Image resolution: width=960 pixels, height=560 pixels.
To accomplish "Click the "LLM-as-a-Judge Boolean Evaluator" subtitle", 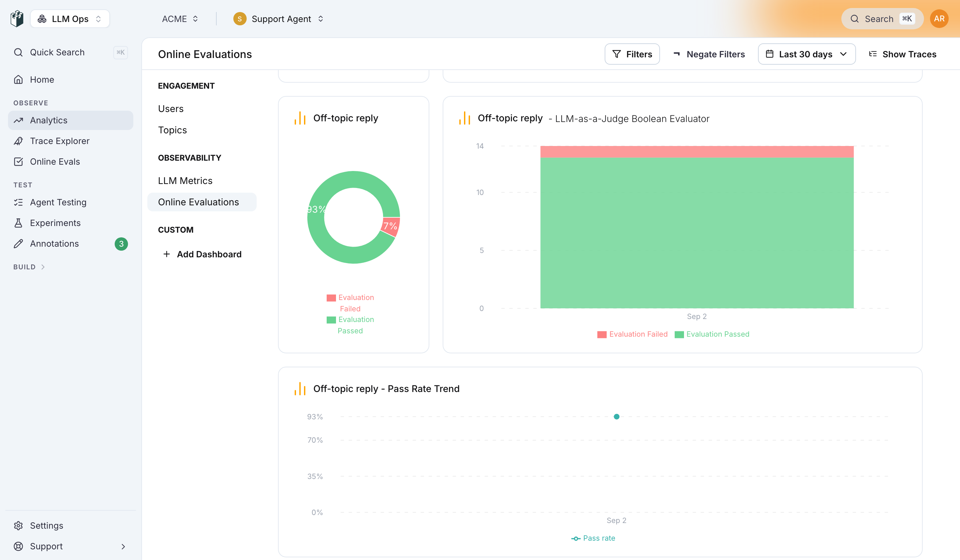I will click(x=632, y=119).
